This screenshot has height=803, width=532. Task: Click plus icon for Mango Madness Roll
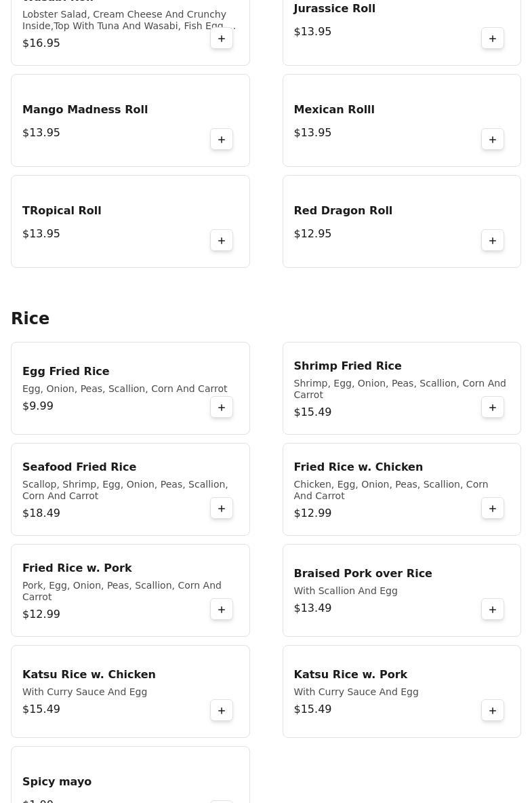(222, 140)
